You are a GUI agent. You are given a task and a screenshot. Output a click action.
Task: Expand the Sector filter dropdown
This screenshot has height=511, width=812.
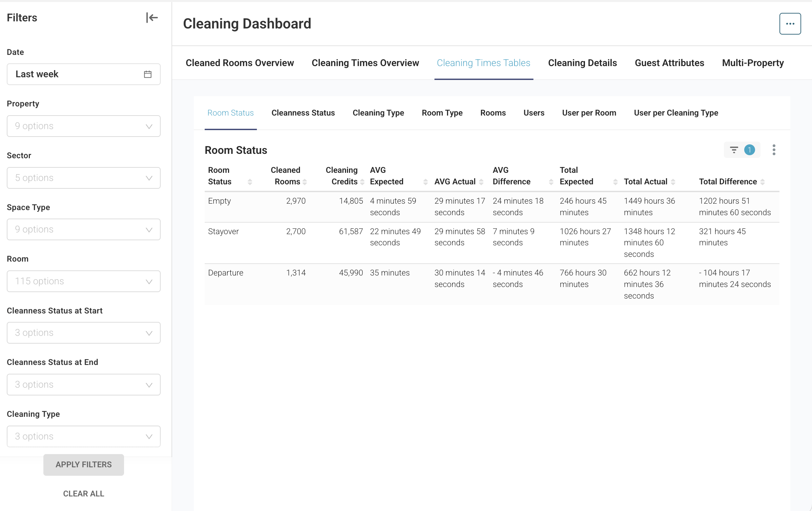coord(84,178)
